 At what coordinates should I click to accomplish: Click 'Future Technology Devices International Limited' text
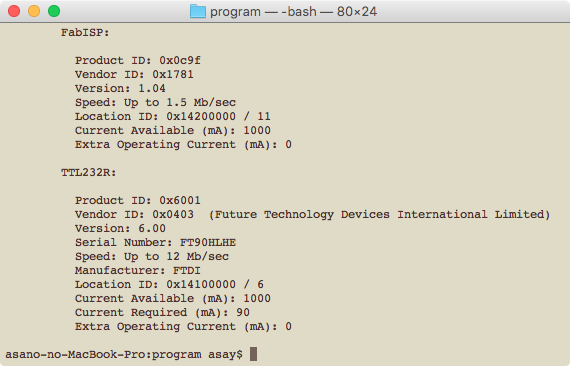point(380,214)
